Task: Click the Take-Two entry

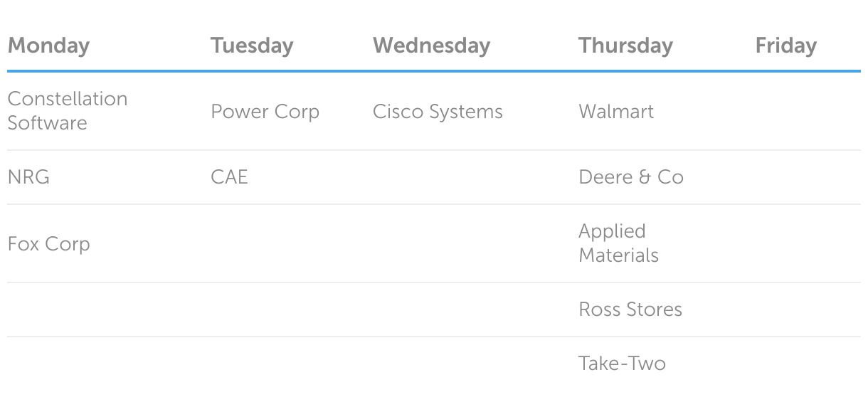Action: (x=622, y=364)
